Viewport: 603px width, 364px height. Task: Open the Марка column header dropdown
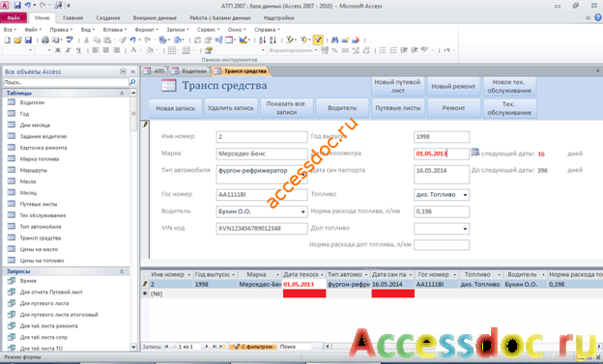(x=277, y=274)
